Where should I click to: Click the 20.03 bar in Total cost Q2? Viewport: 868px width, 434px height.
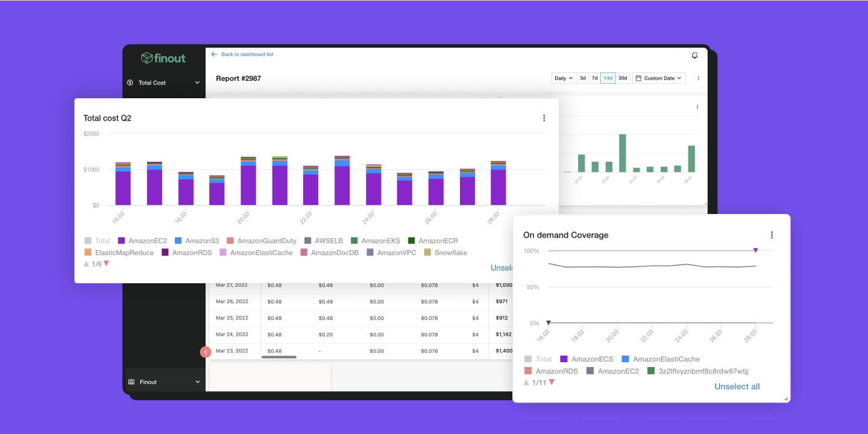point(248,181)
